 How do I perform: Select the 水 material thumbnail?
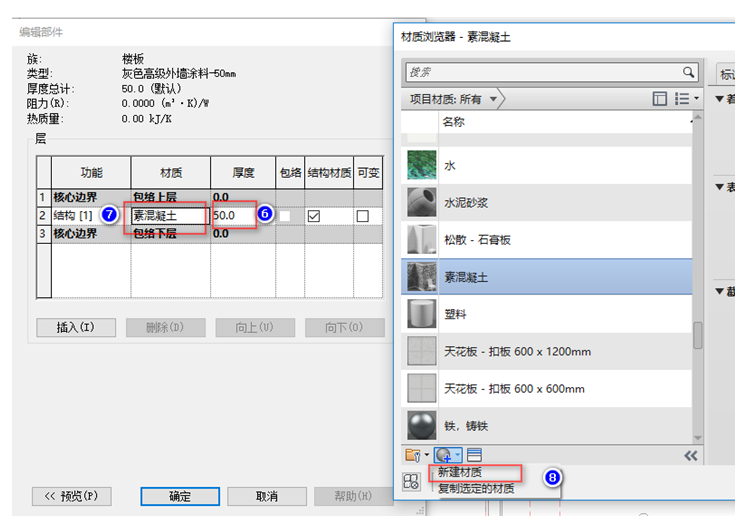(x=422, y=165)
